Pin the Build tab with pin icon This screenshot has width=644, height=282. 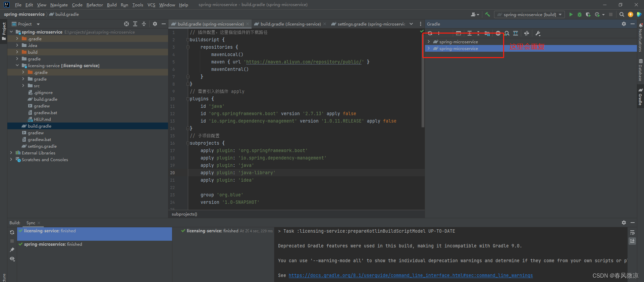pyautogui.click(x=12, y=250)
